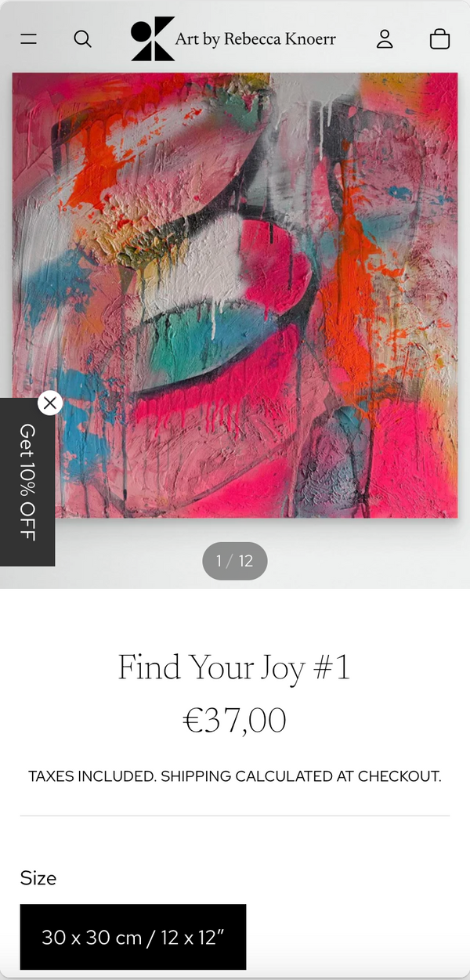Click the 1 / 12 image counter pill
The image size is (470, 980).
235,561
